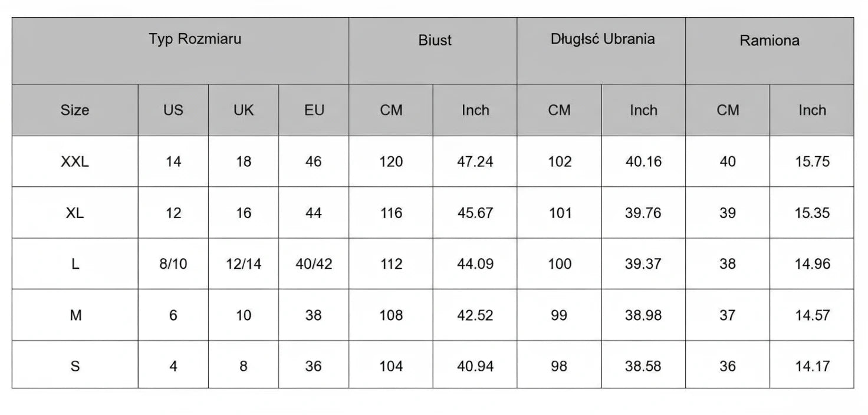Select the Ramiona column header
Viewport: 868px width, 415px height.
[769, 41]
